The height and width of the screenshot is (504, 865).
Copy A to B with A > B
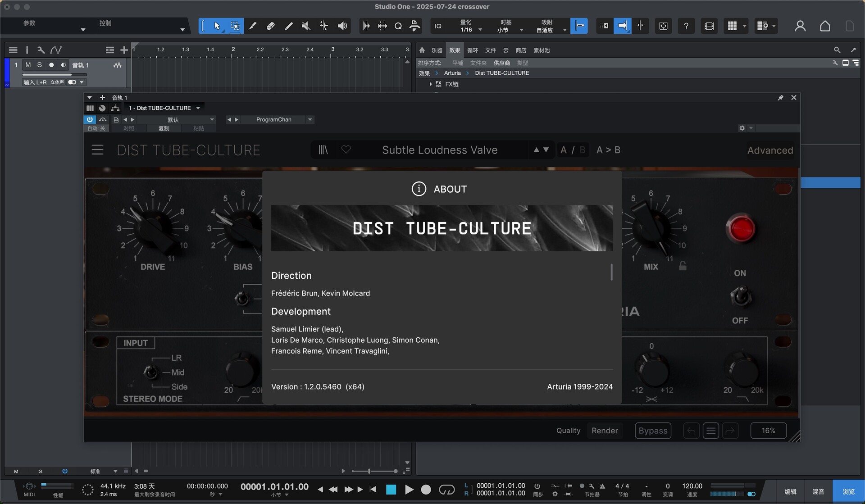pos(608,150)
